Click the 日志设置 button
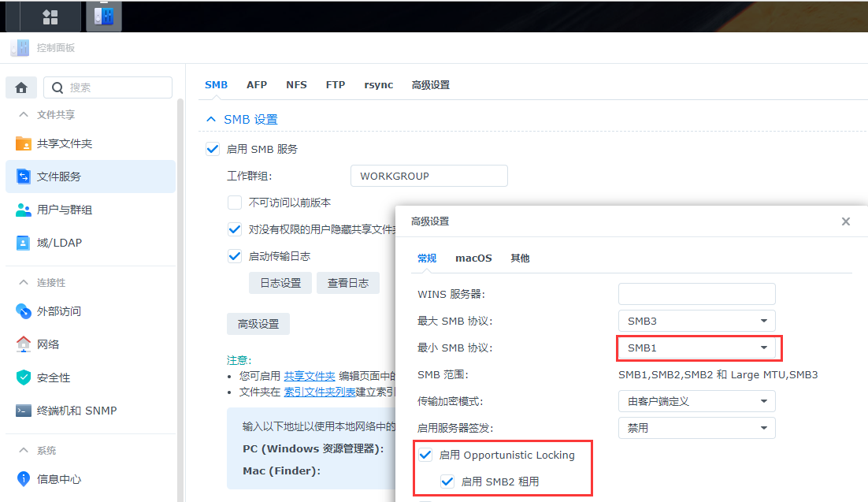This screenshot has height=502, width=868. tap(280, 283)
